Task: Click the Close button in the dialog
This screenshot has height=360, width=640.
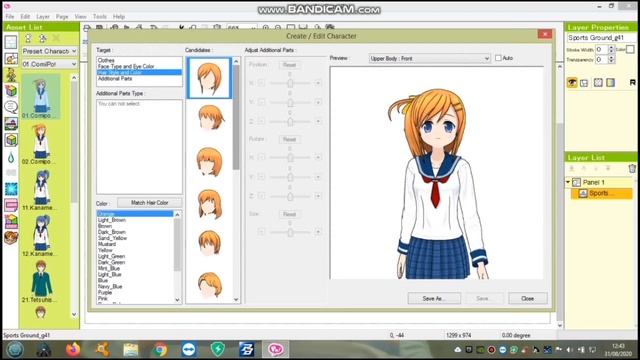Action: click(527, 298)
